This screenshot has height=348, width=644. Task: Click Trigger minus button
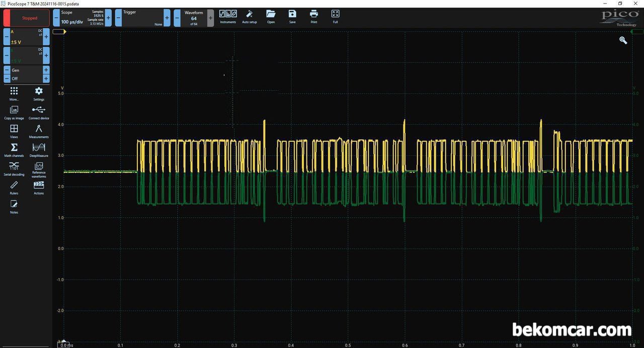point(118,18)
